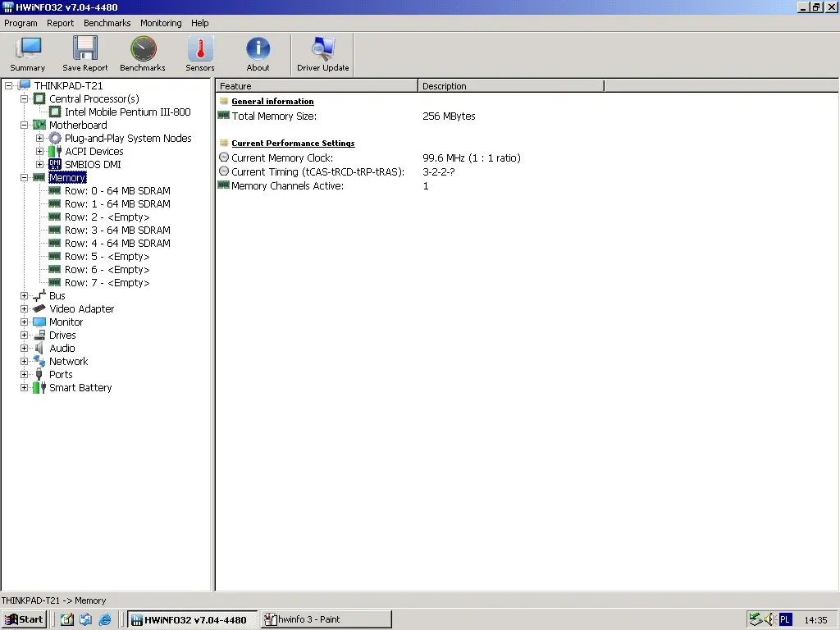
Task: Open the Help menu
Action: click(x=200, y=23)
